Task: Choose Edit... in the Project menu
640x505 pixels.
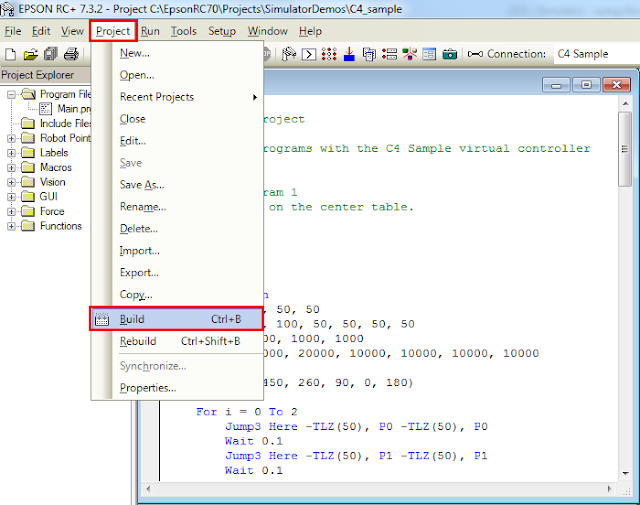Action: 177,141
